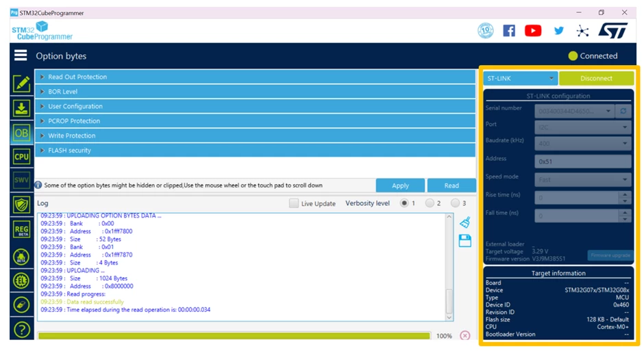This screenshot has height=351, width=644.
Task: Open ST Twitter page icon
Action: pos(558,31)
